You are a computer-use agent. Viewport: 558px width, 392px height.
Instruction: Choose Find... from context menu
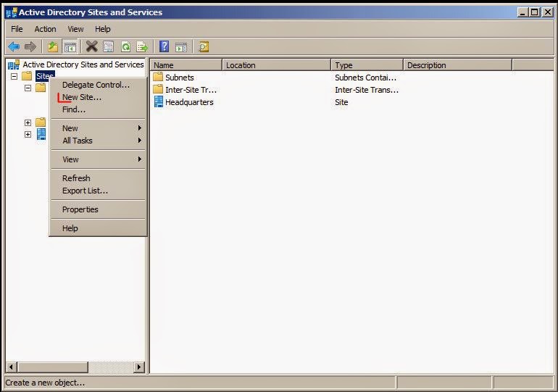point(98,109)
